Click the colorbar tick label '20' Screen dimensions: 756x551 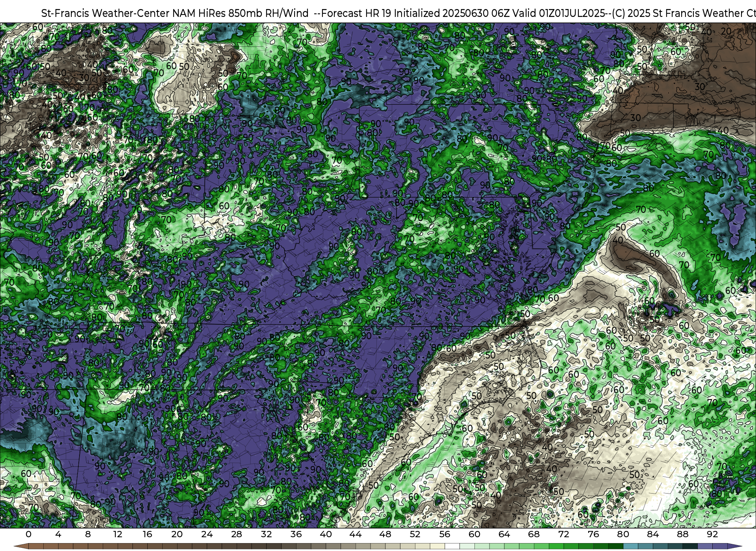(177, 534)
